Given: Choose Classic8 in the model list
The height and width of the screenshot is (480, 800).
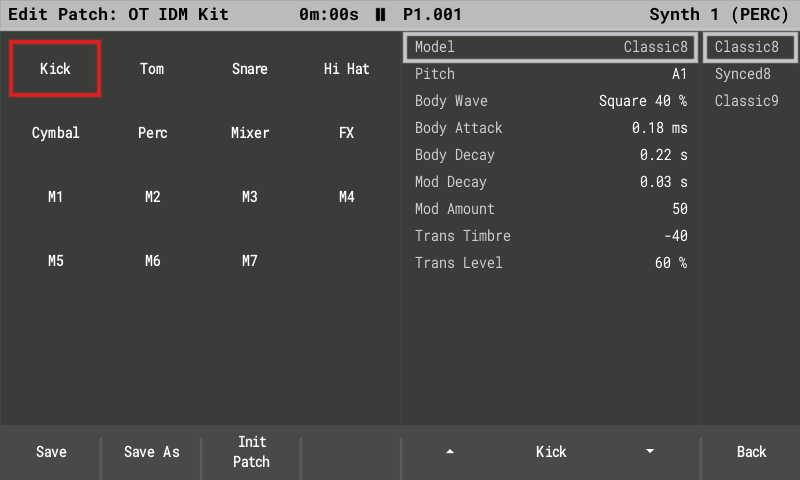Looking at the screenshot, I should (750, 47).
